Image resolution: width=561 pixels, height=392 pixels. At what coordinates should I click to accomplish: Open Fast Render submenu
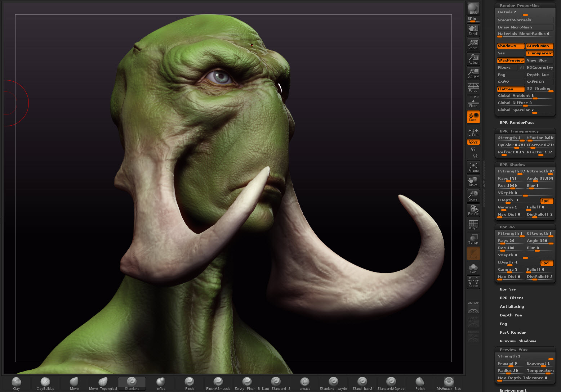(x=513, y=333)
